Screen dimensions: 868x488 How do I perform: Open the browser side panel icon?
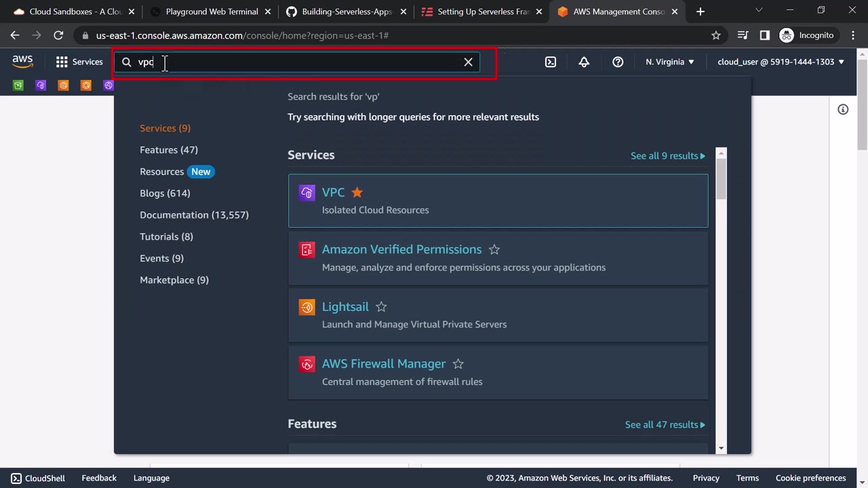[765, 35]
